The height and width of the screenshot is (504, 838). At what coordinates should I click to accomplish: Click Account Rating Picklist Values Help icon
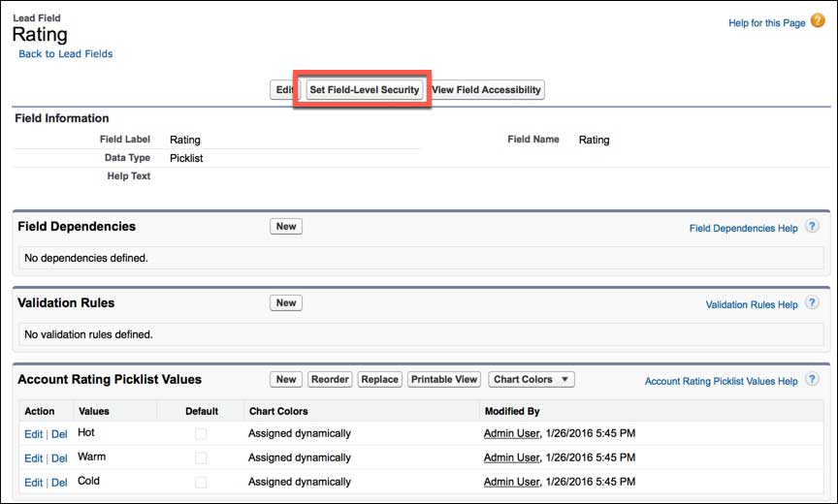click(812, 381)
